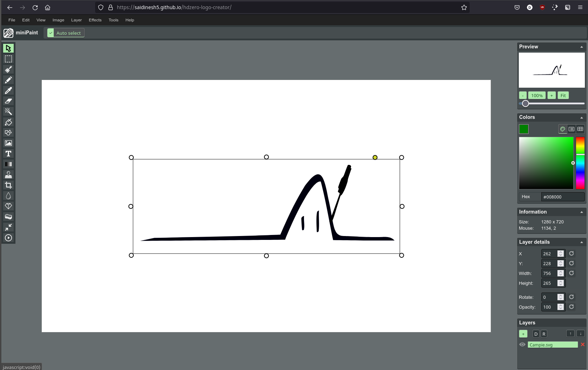Select the Color Picker eyedropper tool

8,90
